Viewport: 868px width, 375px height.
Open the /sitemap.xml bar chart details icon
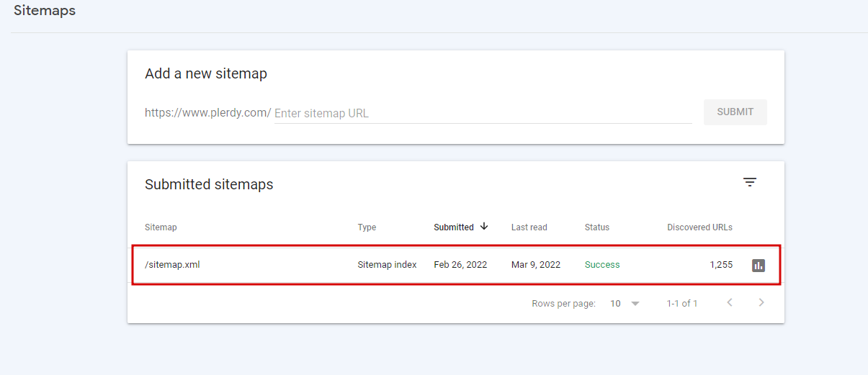(758, 265)
